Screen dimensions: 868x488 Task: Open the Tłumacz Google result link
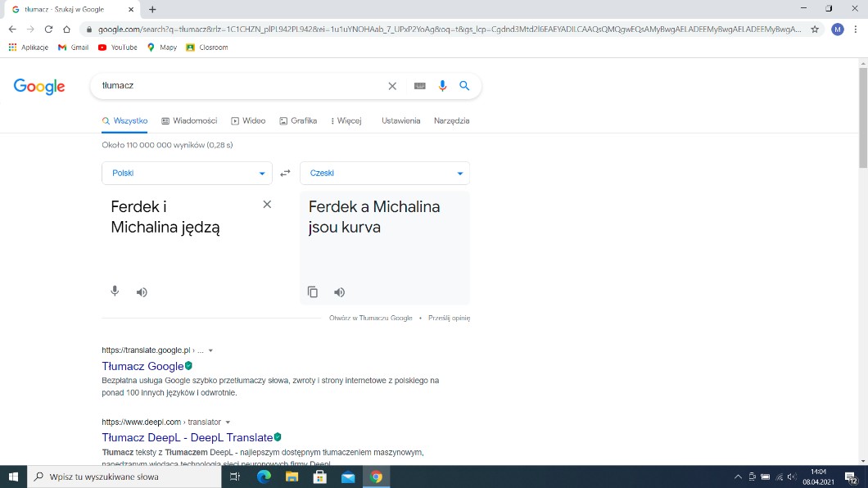pos(142,366)
